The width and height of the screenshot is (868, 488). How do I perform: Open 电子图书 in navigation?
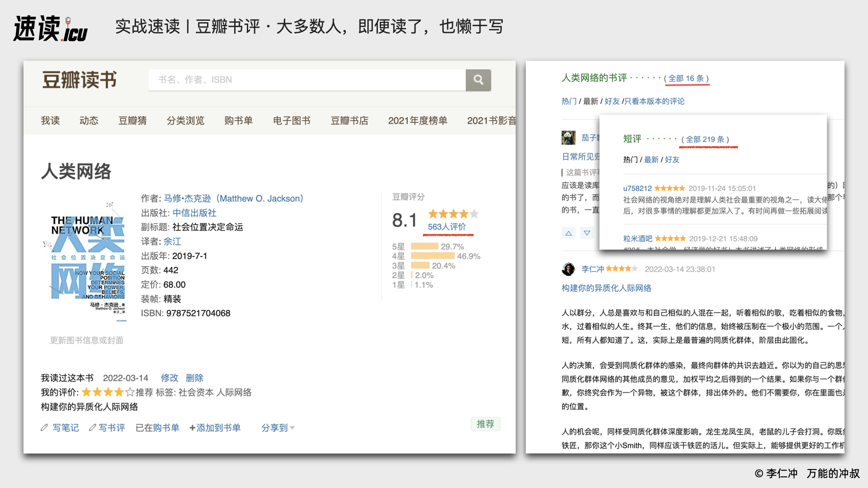pos(292,121)
